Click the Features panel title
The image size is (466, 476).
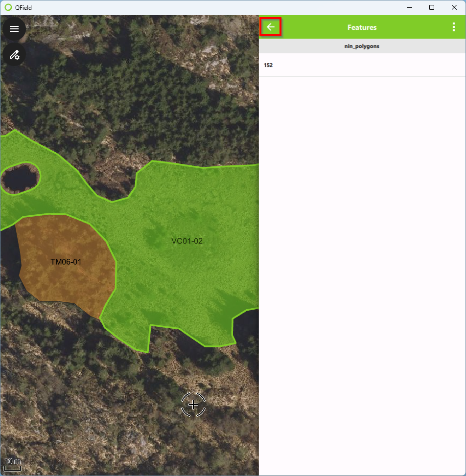(362, 27)
